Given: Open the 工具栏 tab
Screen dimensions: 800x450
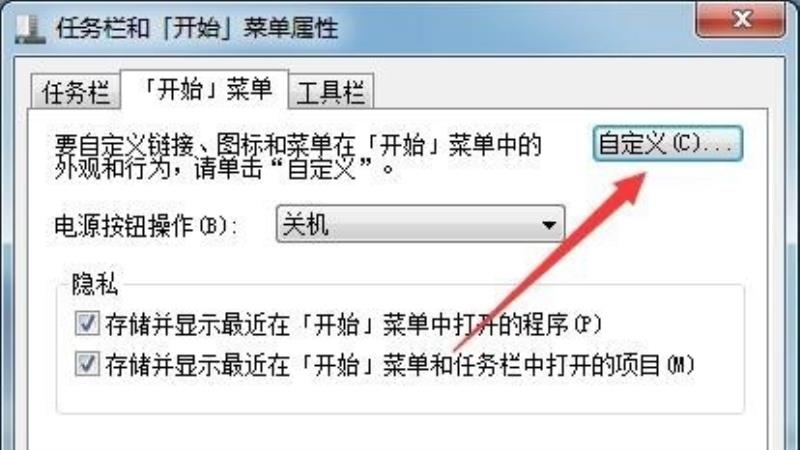Looking at the screenshot, I should (x=331, y=92).
